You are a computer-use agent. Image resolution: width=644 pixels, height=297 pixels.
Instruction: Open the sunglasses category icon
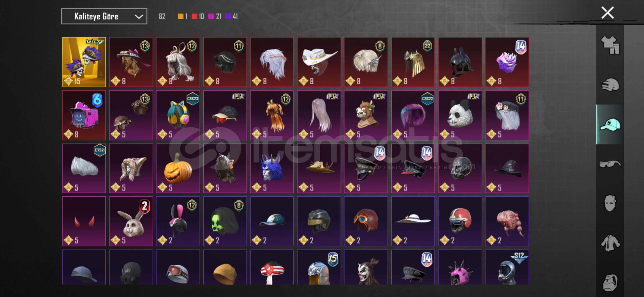(x=610, y=164)
